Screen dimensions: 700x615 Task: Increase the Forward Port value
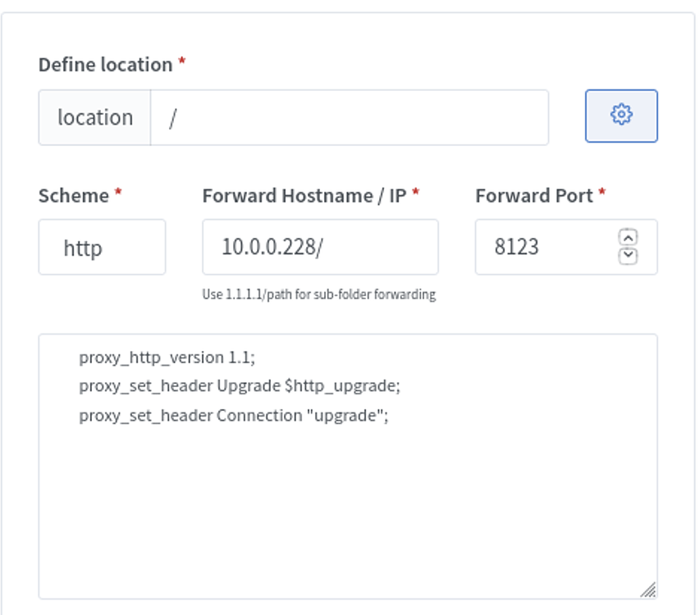[x=628, y=238]
